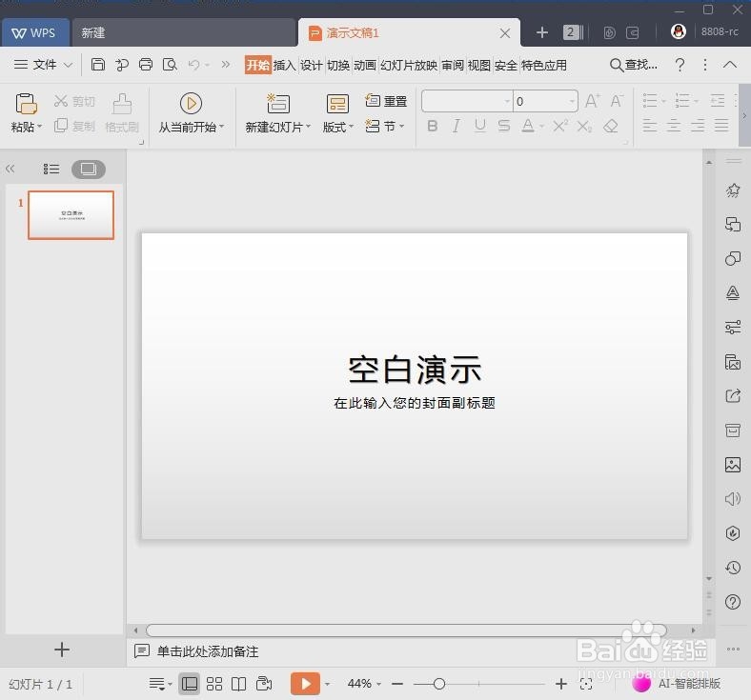The height and width of the screenshot is (700, 751).
Task: Click the zoom in plus button
Action: 560,684
